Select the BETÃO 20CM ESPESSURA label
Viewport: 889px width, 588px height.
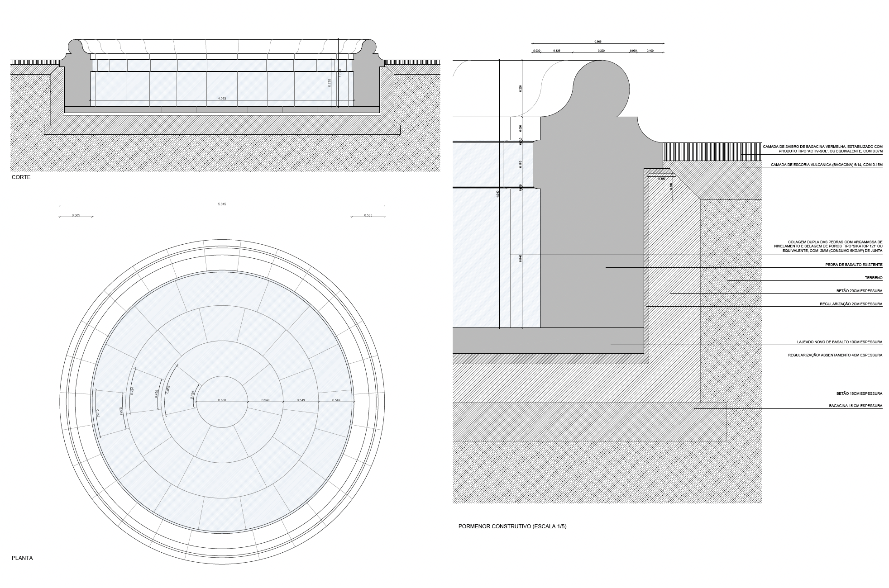(860, 291)
